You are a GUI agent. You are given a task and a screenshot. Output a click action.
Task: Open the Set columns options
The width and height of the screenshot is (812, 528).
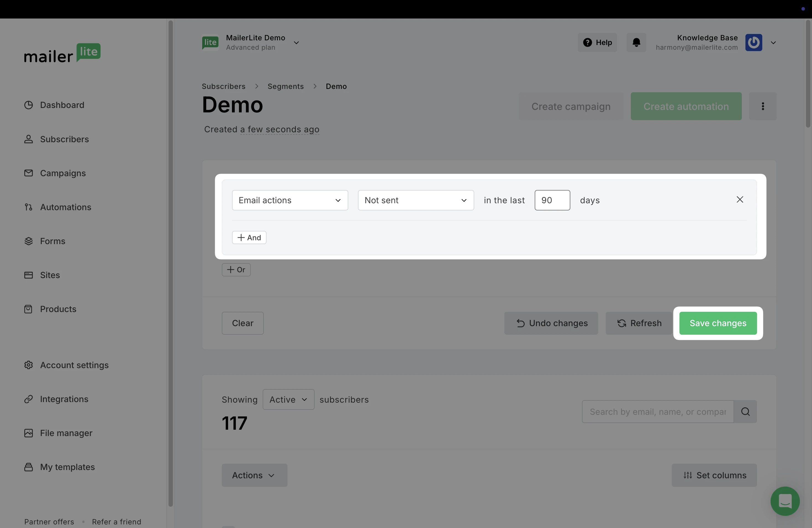tap(714, 475)
